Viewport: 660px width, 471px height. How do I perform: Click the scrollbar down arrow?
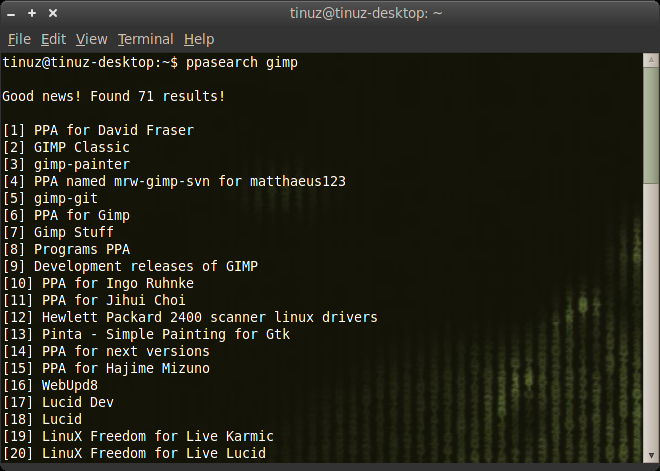[x=651, y=456]
